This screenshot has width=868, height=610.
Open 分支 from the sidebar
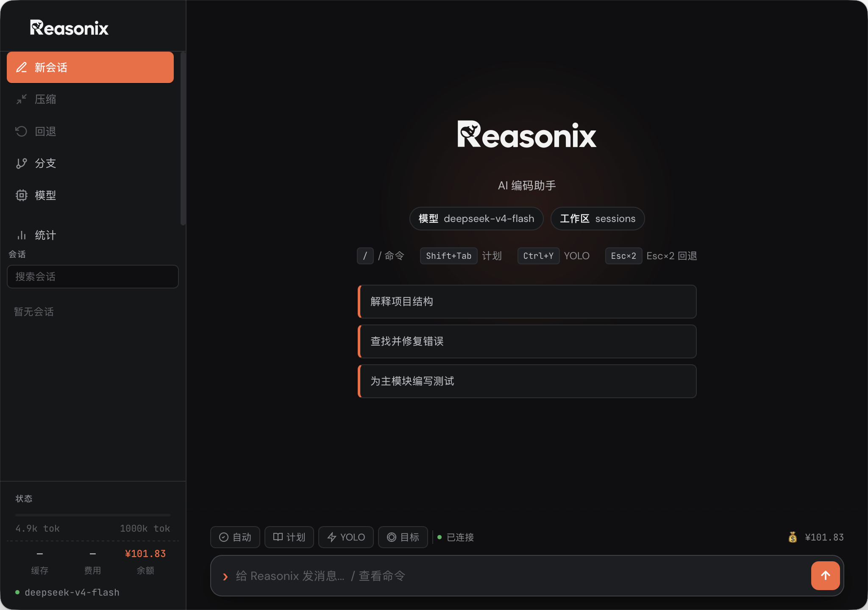tap(90, 163)
